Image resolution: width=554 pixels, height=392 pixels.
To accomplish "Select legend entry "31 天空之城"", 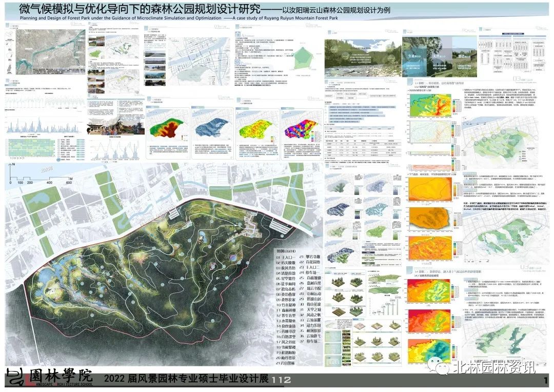I will 310,309.
